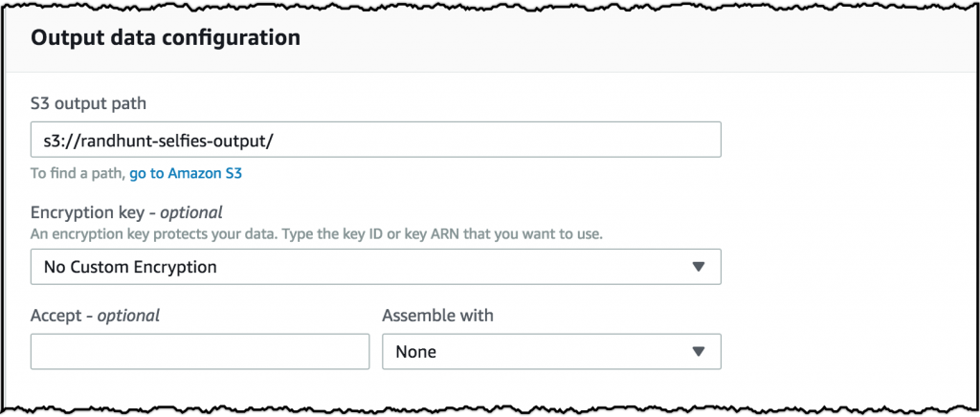Click into the S3 output path field
980x417 pixels.
375,140
